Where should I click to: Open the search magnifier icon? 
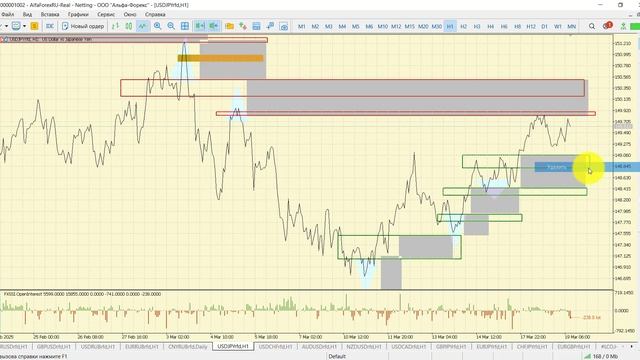click(591, 26)
